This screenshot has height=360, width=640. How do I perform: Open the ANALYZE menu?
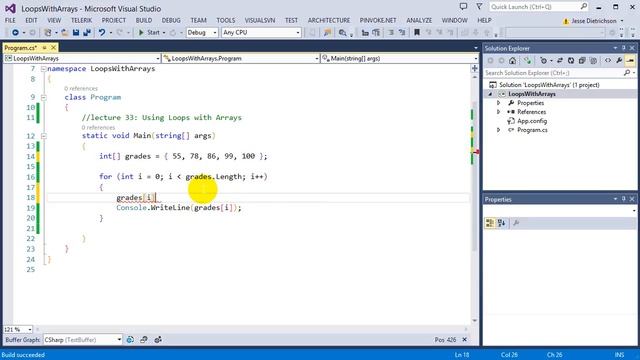[419, 20]
